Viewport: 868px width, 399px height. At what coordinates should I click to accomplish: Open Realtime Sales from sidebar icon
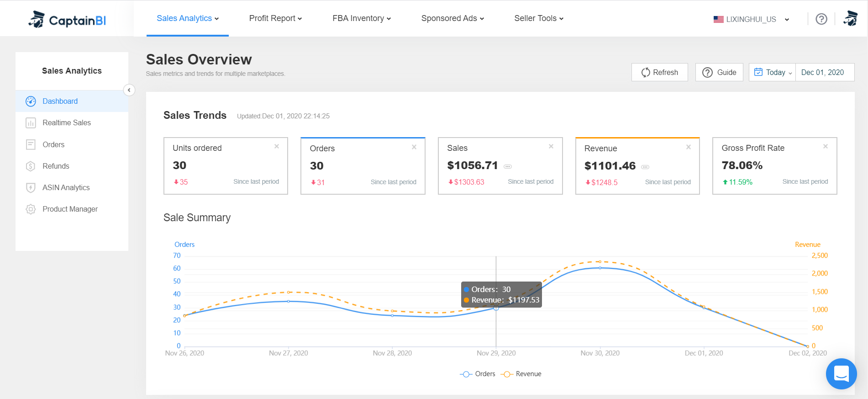tap(31, 122)
